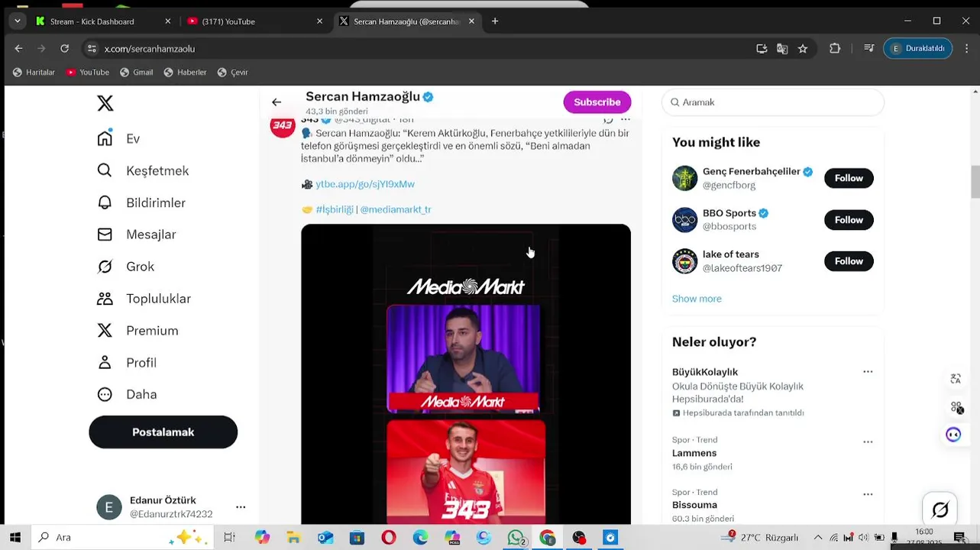The image size is (980, 550).
Task: Close the YouTube browser tab
Action: 319,21
